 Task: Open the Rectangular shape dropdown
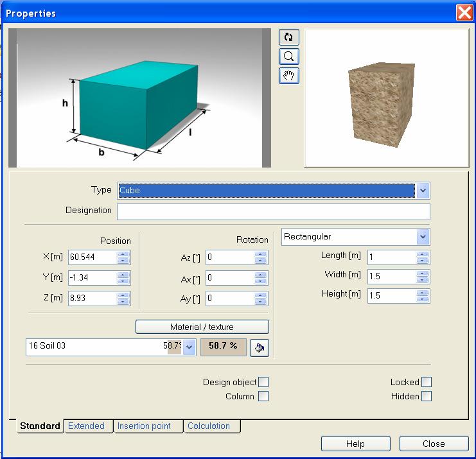[423, 237]
